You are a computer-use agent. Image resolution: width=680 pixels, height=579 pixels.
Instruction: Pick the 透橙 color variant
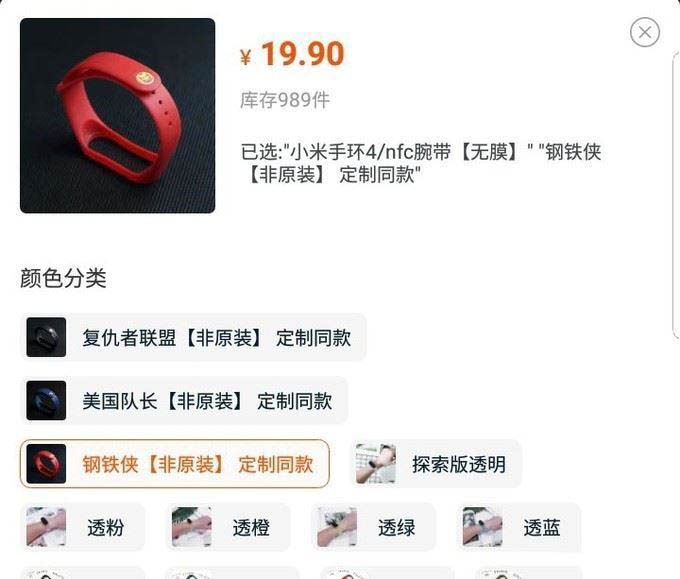228,527
